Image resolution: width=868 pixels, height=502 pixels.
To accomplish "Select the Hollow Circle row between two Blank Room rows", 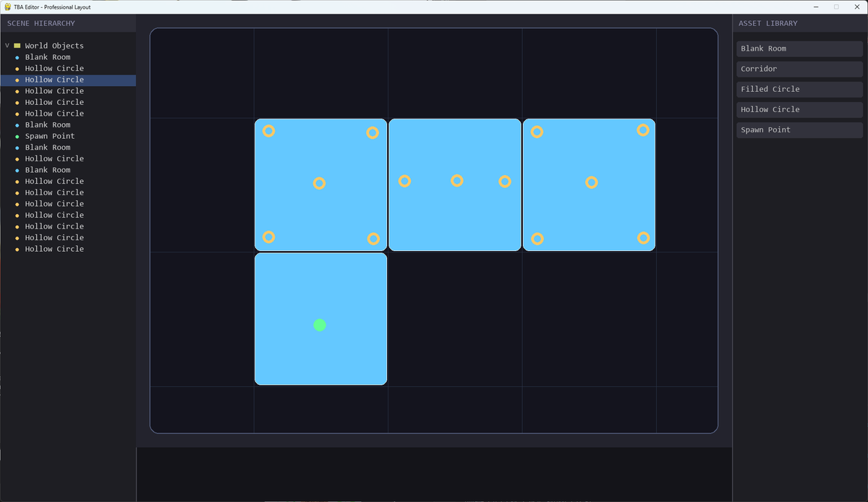I will [68, 158].
